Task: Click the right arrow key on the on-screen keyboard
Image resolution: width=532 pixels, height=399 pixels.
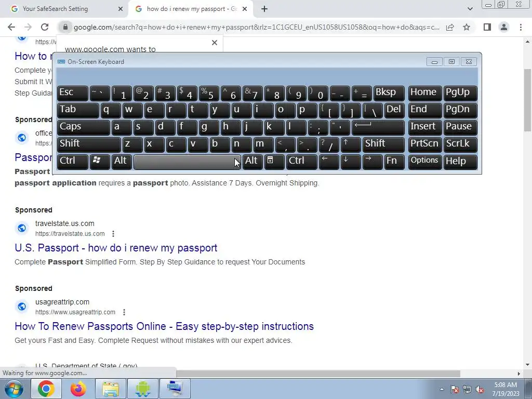Action: pyautogui.click(x=373, y=161)
